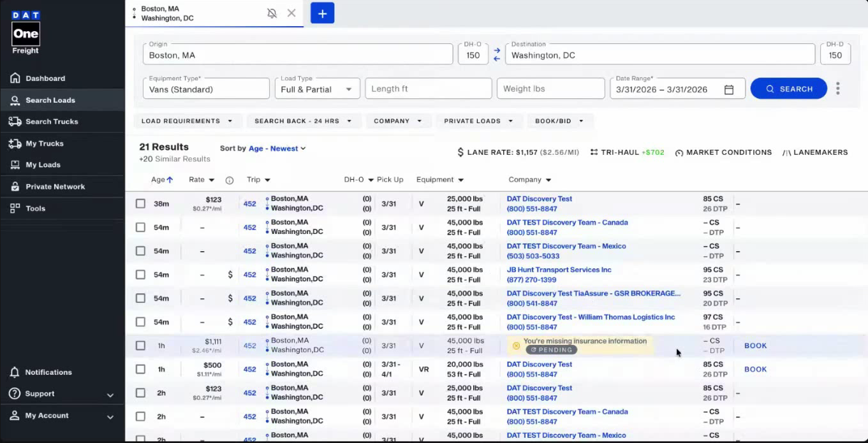Open Private Network from sidebar menu

click(x=55, y=187)
